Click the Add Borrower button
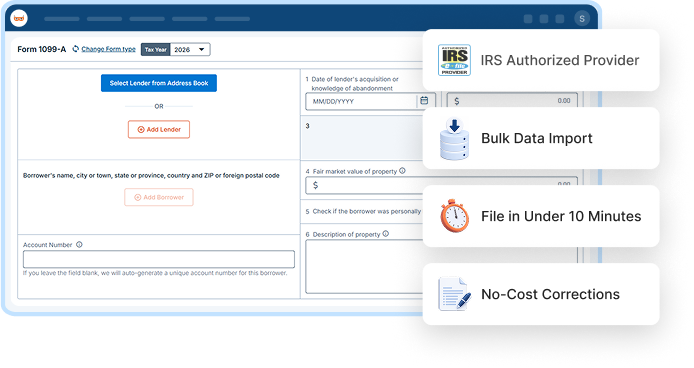 [x=159, y=197]
